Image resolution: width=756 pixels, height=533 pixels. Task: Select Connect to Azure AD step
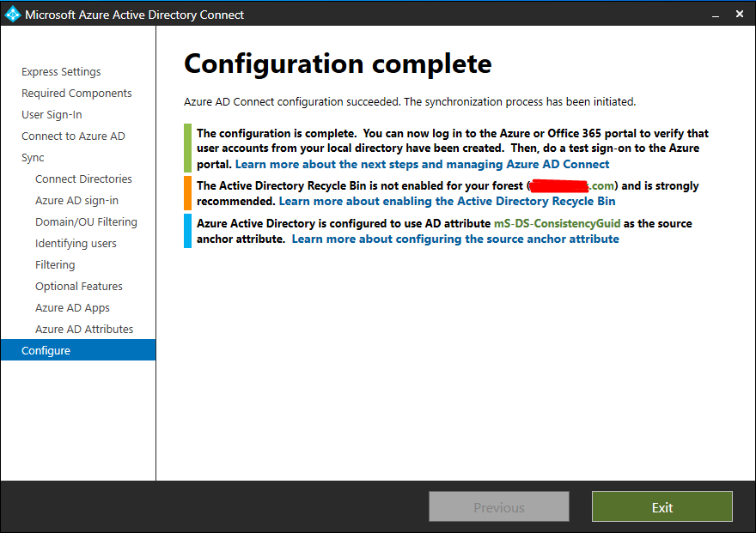pos(73,136)
